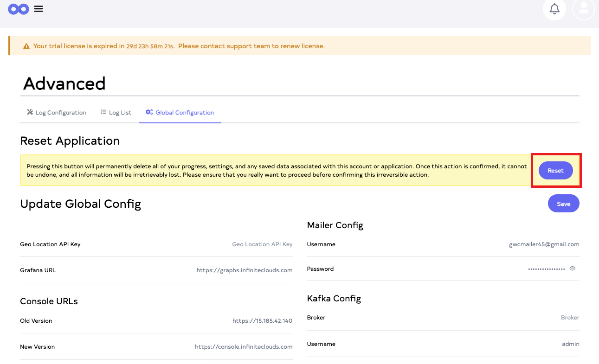Save the global config changes
Image resolution: width=599 pixels, height=364 pixels.
(x=563, y=204)
